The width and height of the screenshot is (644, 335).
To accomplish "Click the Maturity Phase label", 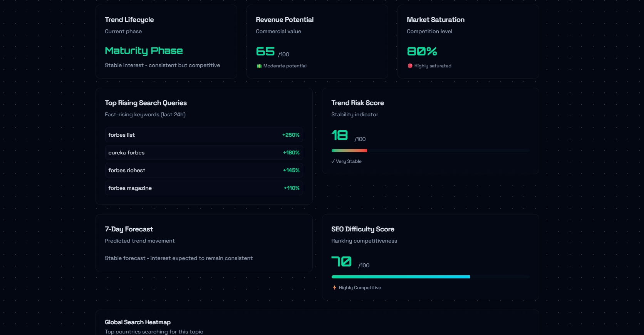I will 144,50.
